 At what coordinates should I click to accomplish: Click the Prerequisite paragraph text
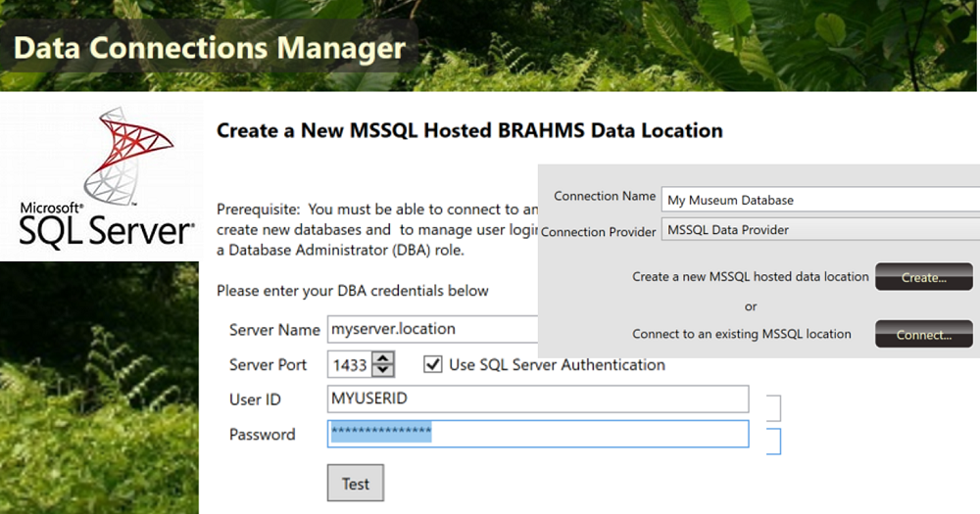coord(377,229)
